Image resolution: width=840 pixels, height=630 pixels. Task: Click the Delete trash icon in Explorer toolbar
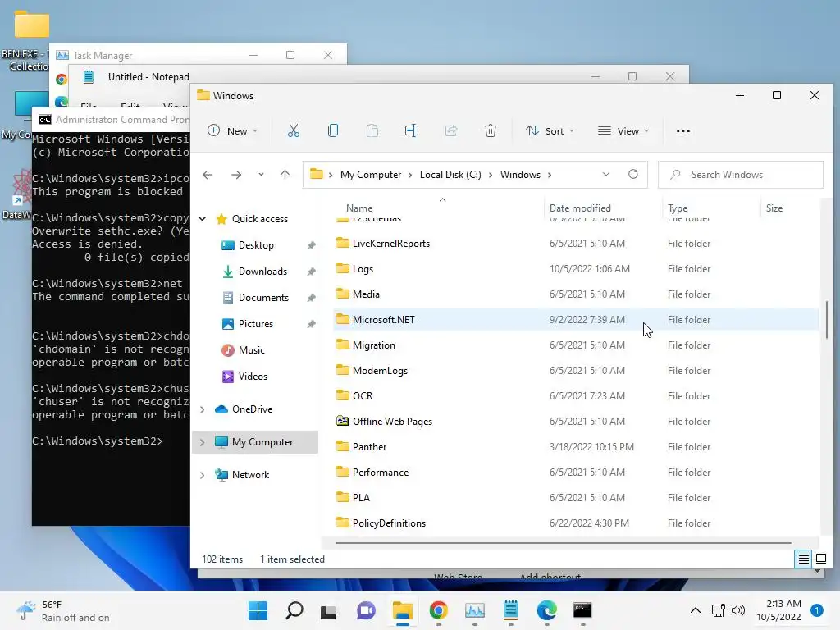tap(491, 130)
